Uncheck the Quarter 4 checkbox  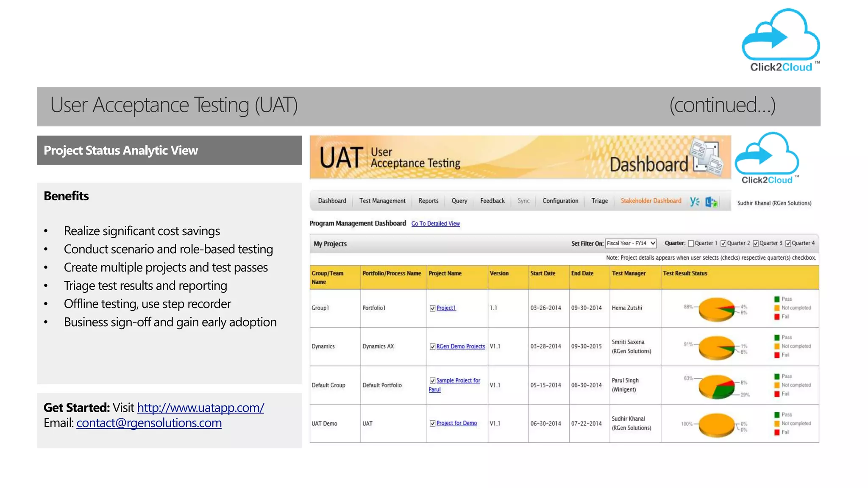coord(788,244)
